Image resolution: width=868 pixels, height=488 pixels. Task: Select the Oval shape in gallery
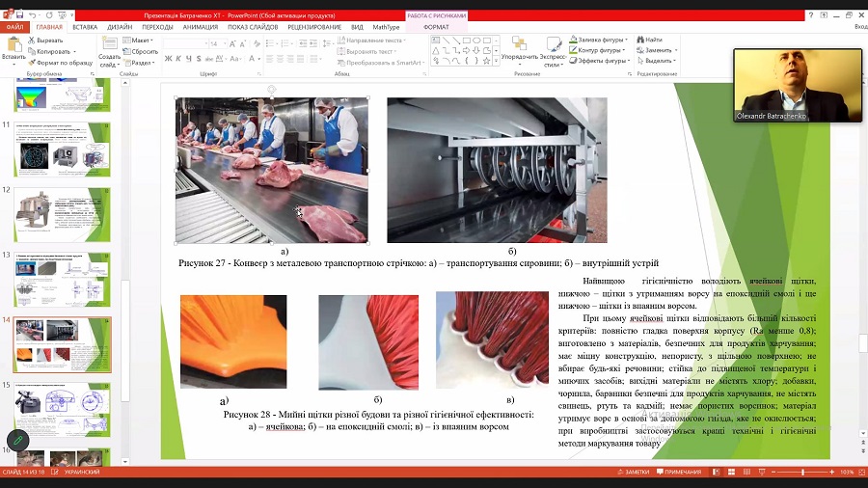(x=476, y=41)
